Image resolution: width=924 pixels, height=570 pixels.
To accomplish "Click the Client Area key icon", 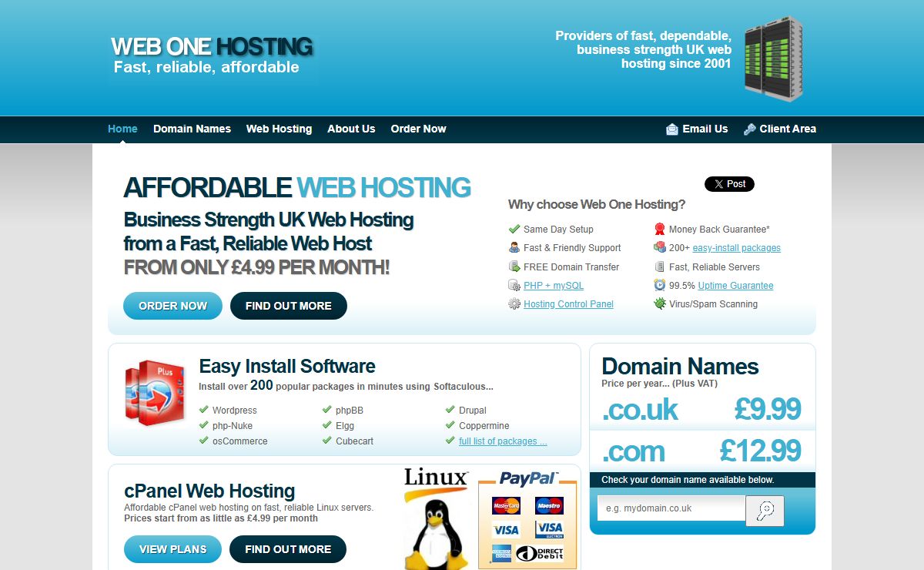I will point(749,129).
